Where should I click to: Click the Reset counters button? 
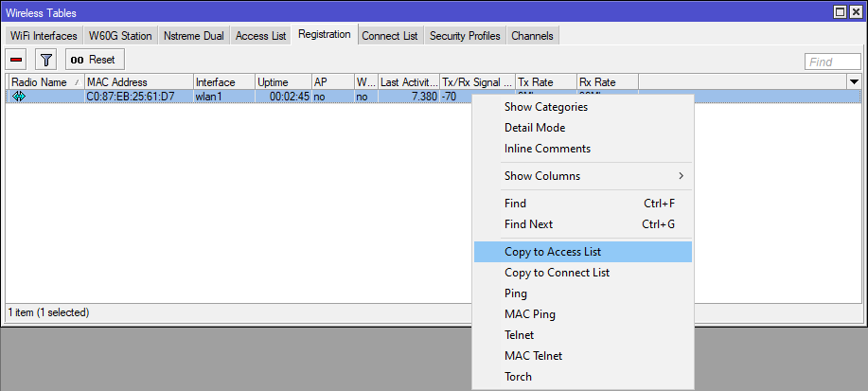95,60
